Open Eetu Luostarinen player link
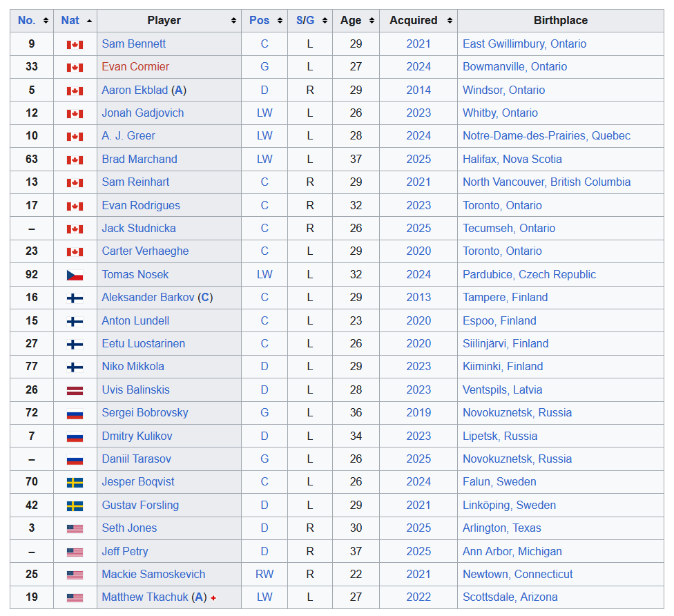 144,343
